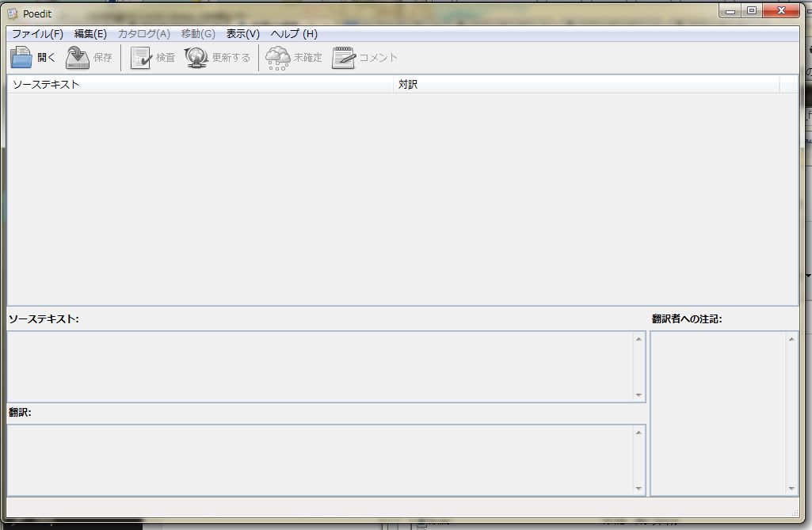Click inside the ソーステキスト source text box
The height and width of the screenshot is (530, 812).
[317, 366]
